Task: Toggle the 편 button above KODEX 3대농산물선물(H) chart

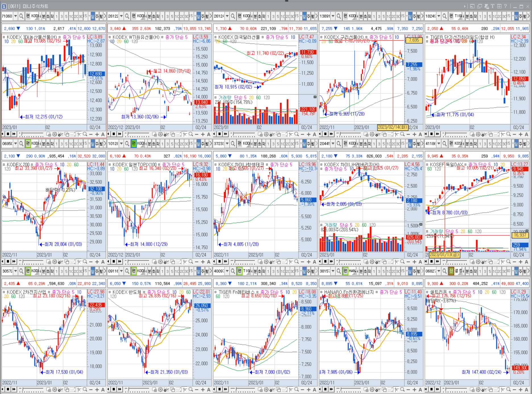Action: point(28,16)
